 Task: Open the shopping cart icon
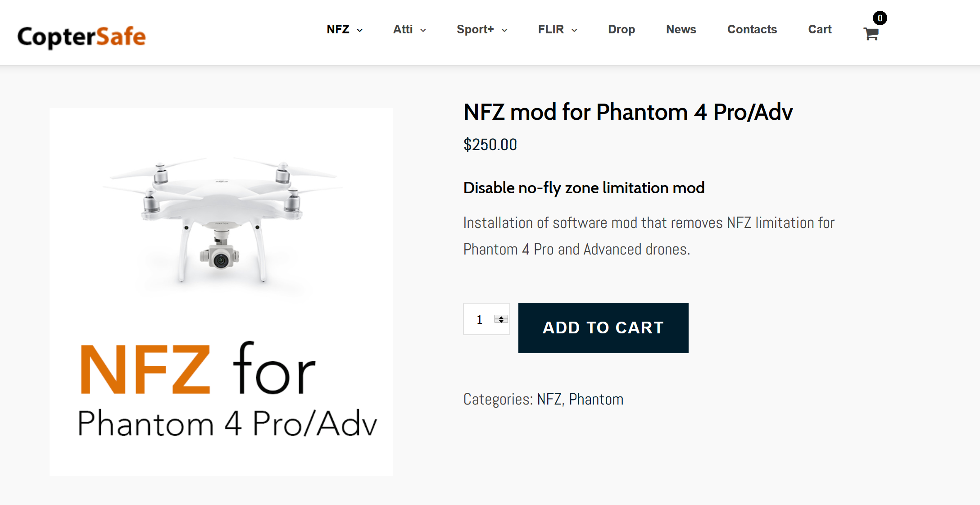[x=871, y=34]
